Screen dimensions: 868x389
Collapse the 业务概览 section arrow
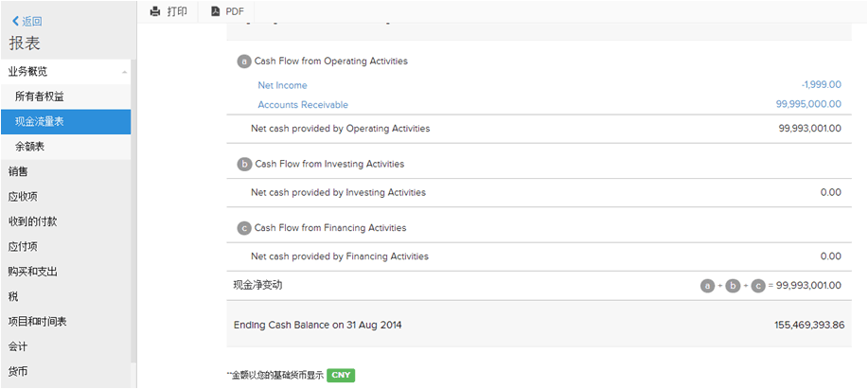[125, 72]
